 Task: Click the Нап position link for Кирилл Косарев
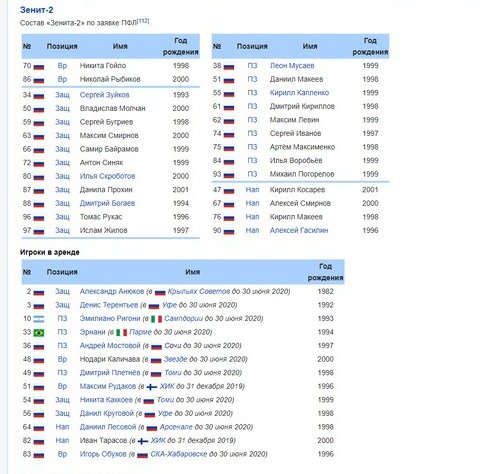(x=252, y=190)
